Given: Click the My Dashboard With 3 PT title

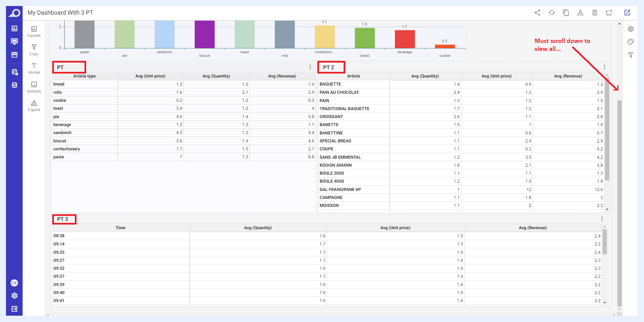Looking at the screenshot, I should (x=60, y=13).
